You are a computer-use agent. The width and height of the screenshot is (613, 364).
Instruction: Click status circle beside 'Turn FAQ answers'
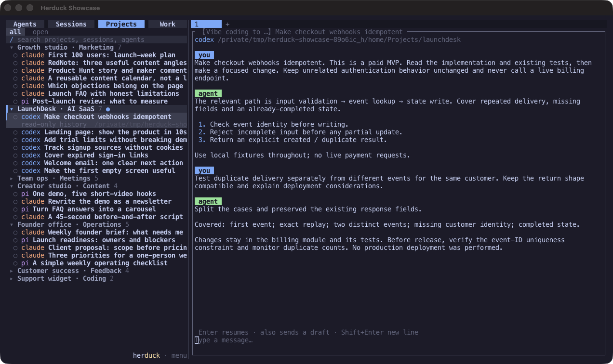point(15,209)
